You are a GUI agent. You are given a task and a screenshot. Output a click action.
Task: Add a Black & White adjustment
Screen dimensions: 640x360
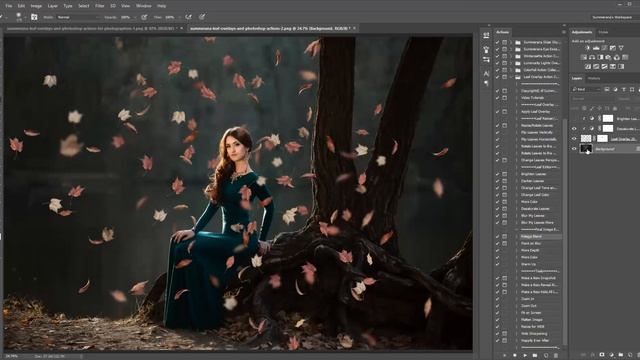[600, 57]
